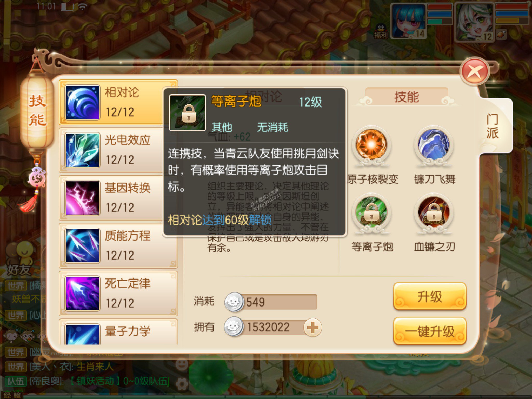The width and height of the screenshot is (532, 399).
Task: Click the 升级 upgrade button
Action: coord(430,297)
